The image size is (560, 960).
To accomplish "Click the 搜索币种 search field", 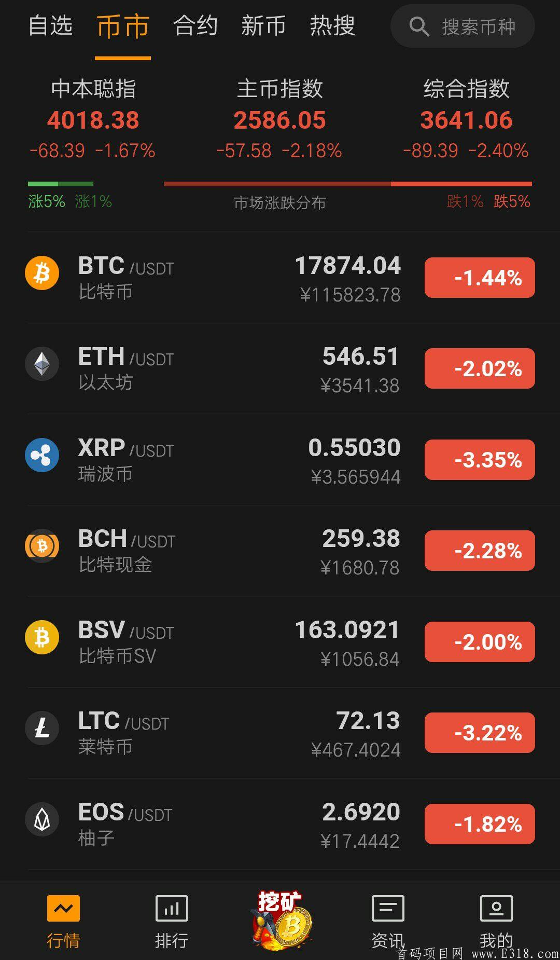I will pos(463,26).
